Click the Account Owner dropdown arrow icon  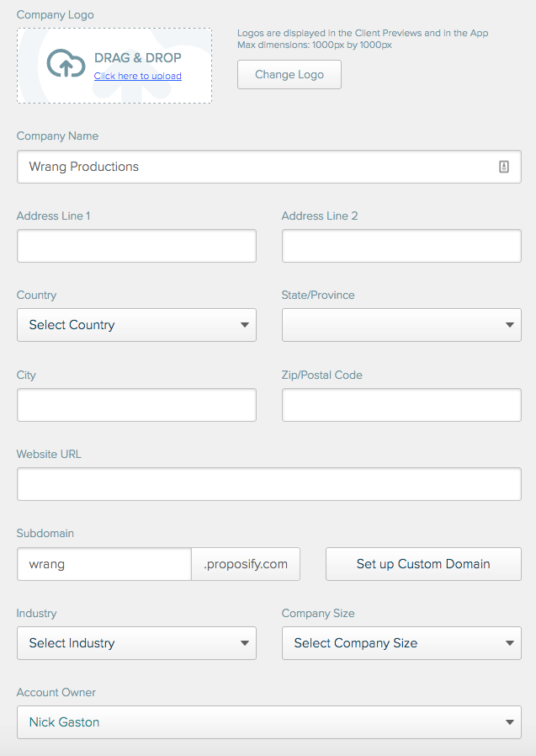click(510, 722)
